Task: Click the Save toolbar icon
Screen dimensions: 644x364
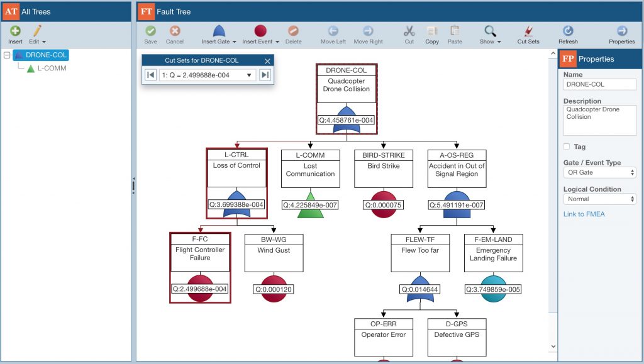Action: point(151,31)
